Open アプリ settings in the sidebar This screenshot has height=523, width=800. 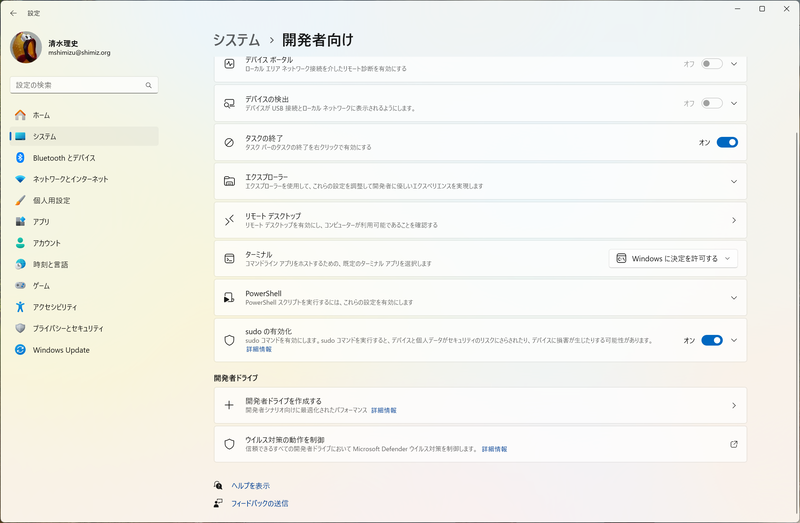coord(84,222)
